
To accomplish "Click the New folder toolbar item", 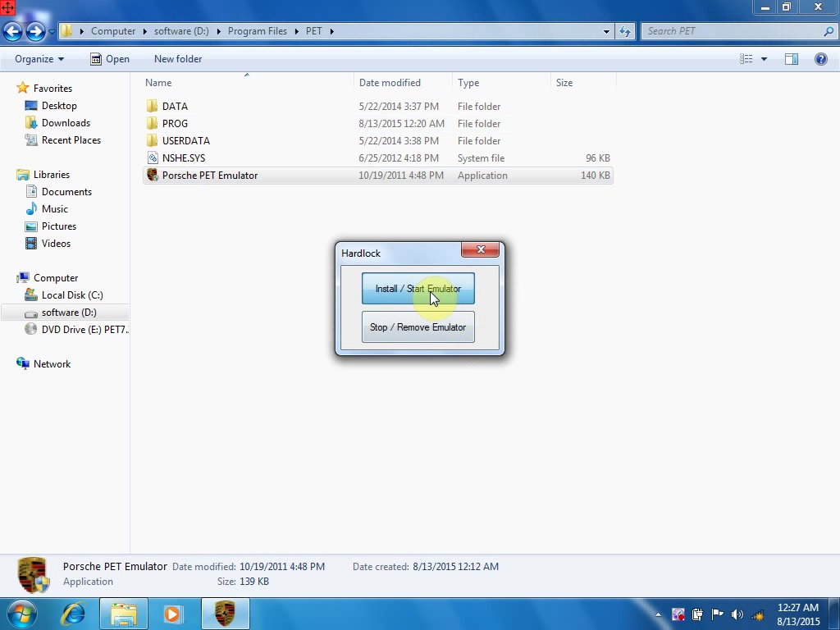I will click(x=177, y=59).
